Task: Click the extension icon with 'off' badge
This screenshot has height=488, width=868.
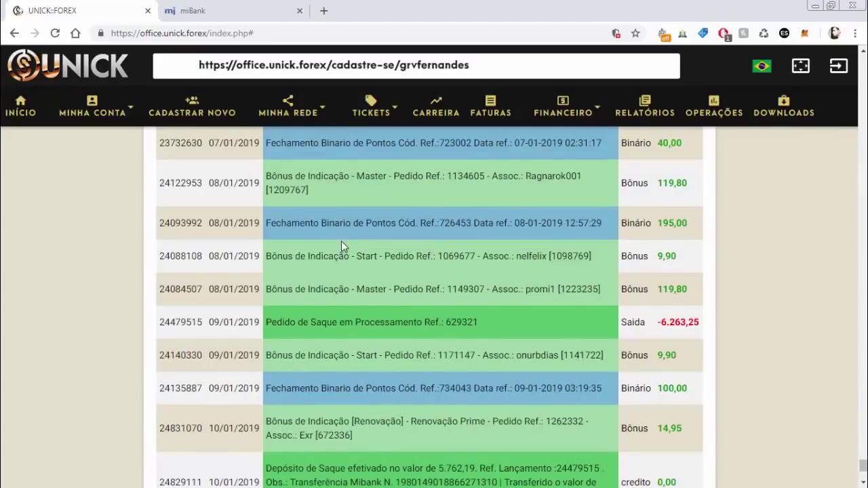Action: pos(663,34)
